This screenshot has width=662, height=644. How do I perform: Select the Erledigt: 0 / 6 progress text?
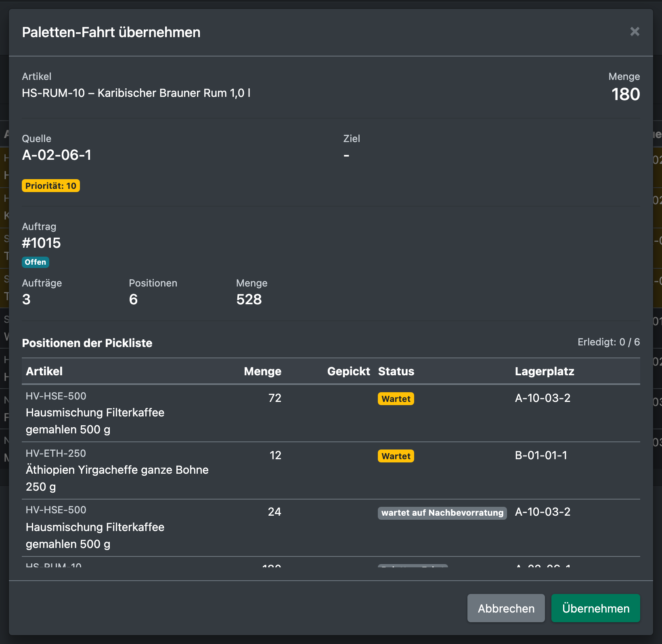(x=609, y=342)
